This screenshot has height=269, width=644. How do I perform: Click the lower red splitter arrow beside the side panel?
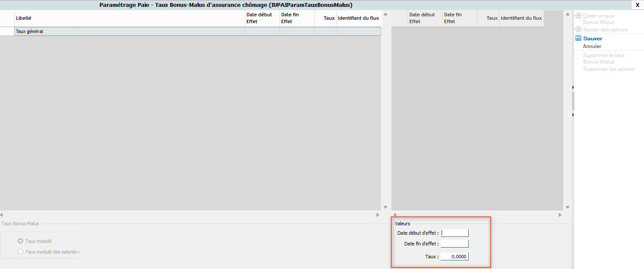point(573,115)
